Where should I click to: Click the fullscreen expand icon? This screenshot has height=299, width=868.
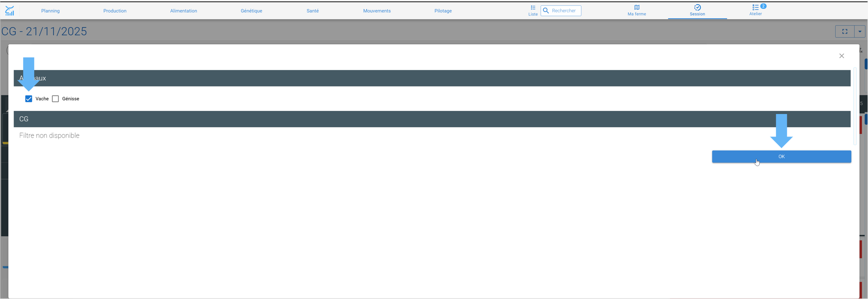tap(845, 31)
